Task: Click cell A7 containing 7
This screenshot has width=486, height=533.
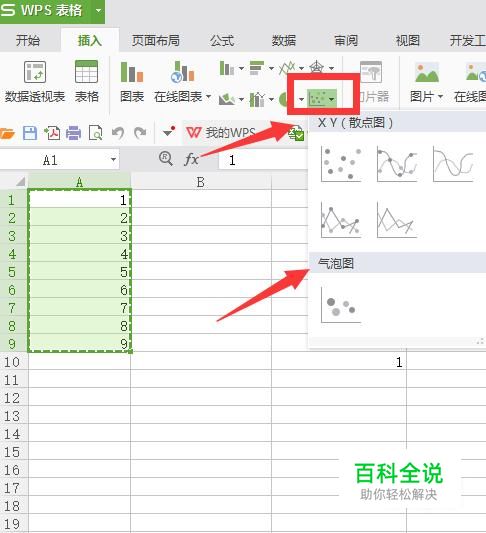Action: 79,308
